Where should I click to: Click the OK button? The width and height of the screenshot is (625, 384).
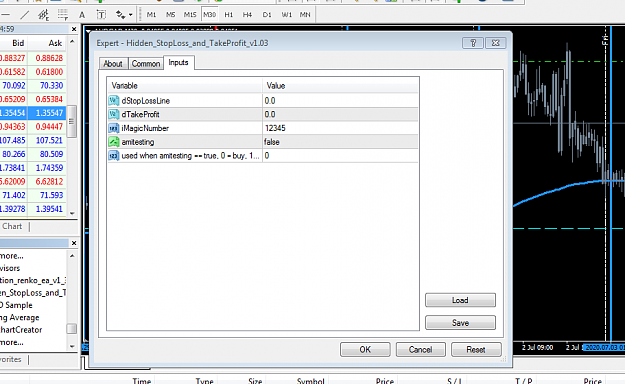tap(365, 350)
